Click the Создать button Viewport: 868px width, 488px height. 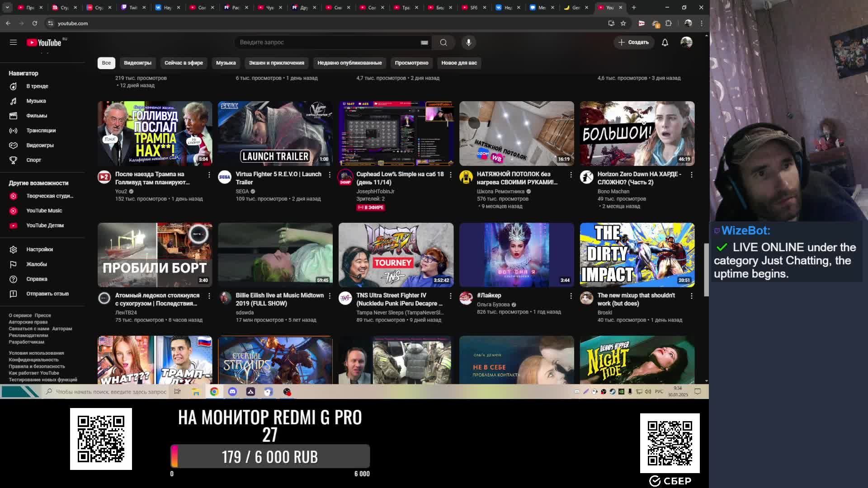click(x=633, y=42)
